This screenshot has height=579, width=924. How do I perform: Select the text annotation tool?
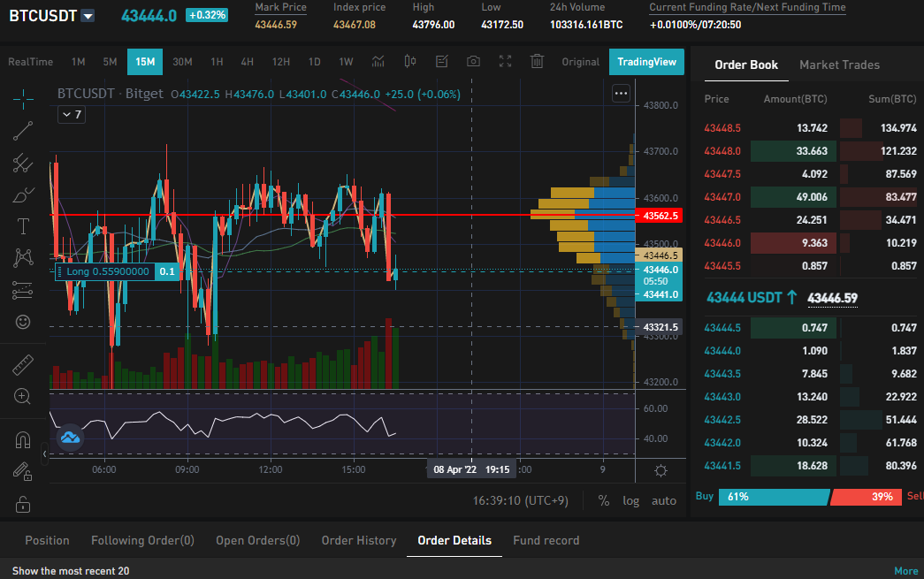point(23,226)
